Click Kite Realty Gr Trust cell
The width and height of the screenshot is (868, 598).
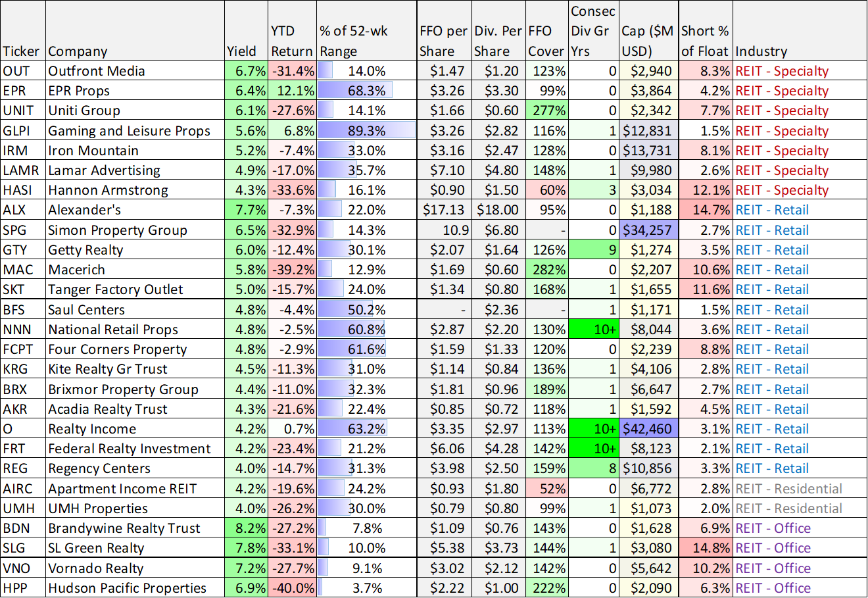(x=135, y=369)
